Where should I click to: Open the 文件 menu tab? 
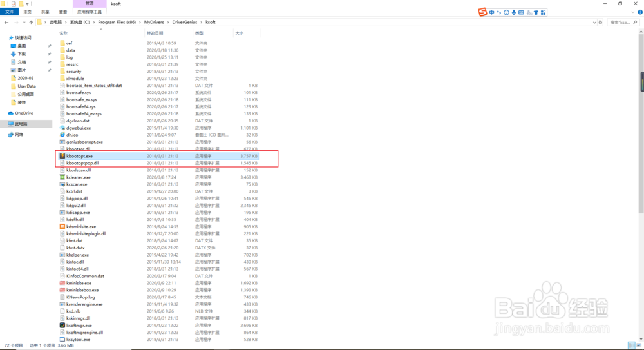click(x=9, y=12)
